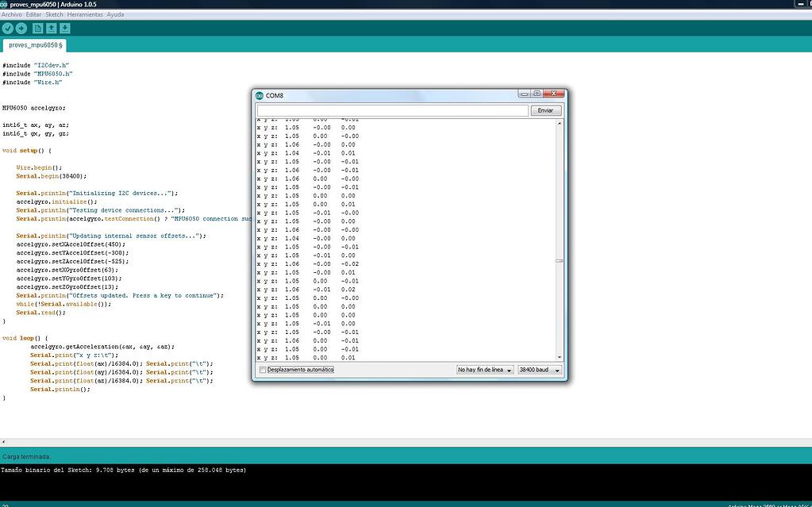Click the Enviar button in serial monitor

(545, 110)
